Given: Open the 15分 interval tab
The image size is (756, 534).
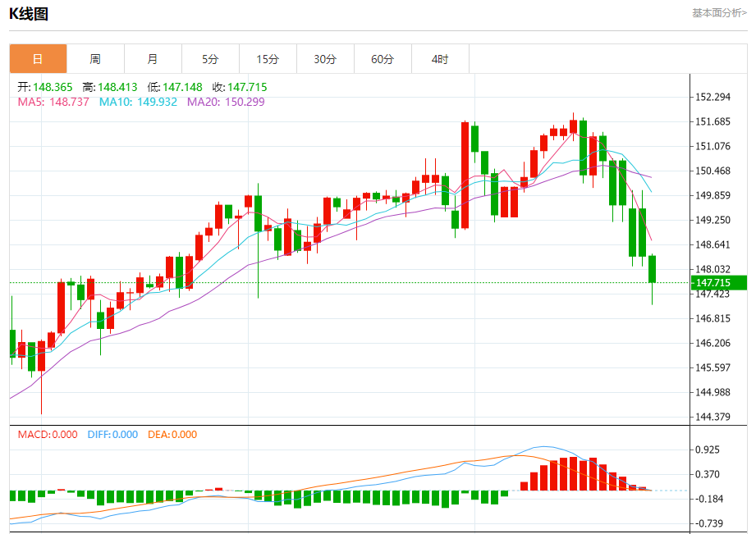Looking at the screenshot, I should (x=268, y=59).
